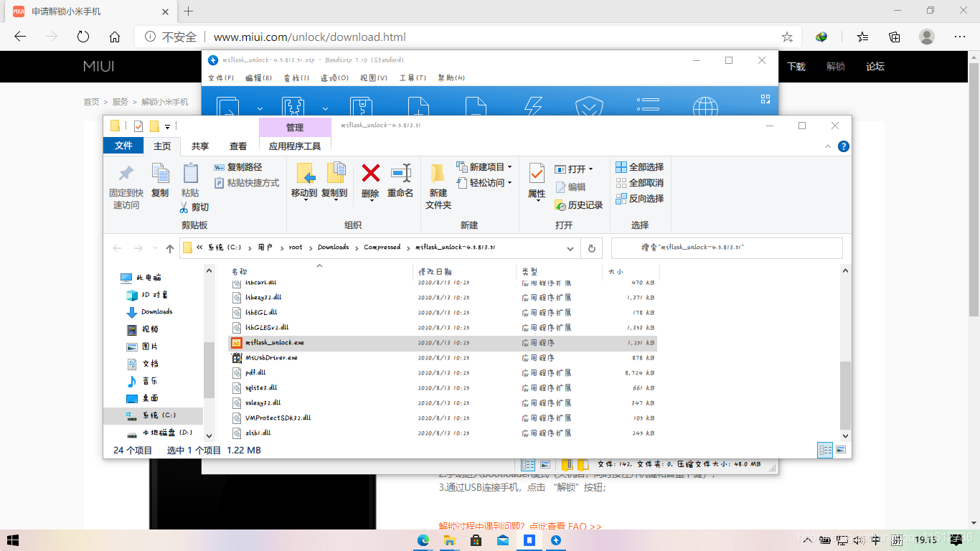Open File Explorer from the taskbar
This screenshot has height=551, width=980.
[450, 540]
